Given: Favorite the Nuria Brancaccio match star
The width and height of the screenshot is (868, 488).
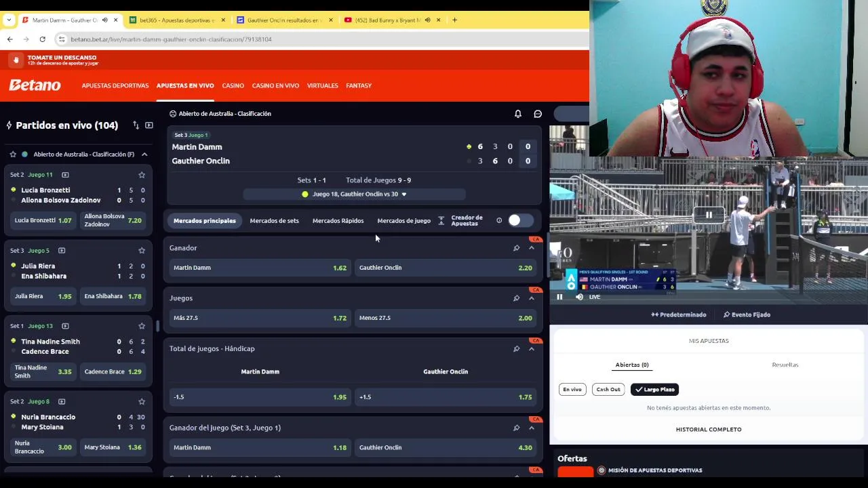Looking at the screenshot, I should 142,402.
